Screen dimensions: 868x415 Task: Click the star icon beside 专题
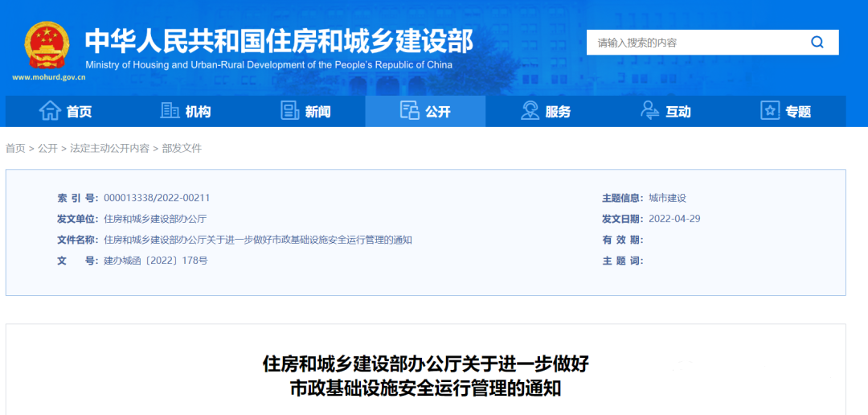click(x=770, y=111)
